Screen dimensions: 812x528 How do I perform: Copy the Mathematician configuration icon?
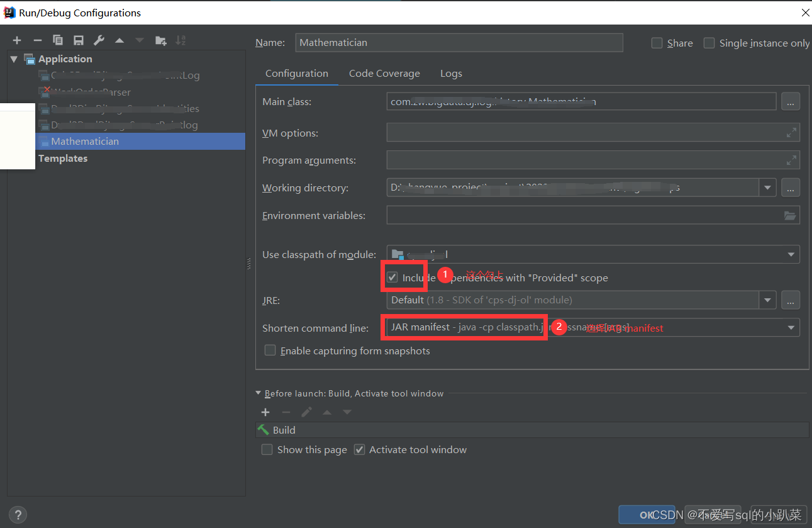[57, 40]
